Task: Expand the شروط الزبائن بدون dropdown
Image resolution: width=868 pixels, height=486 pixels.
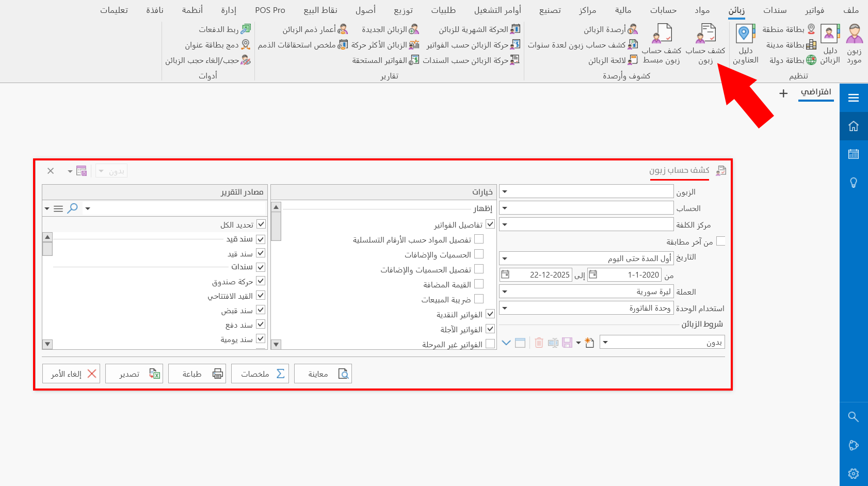Action: (x=605, y=342)
